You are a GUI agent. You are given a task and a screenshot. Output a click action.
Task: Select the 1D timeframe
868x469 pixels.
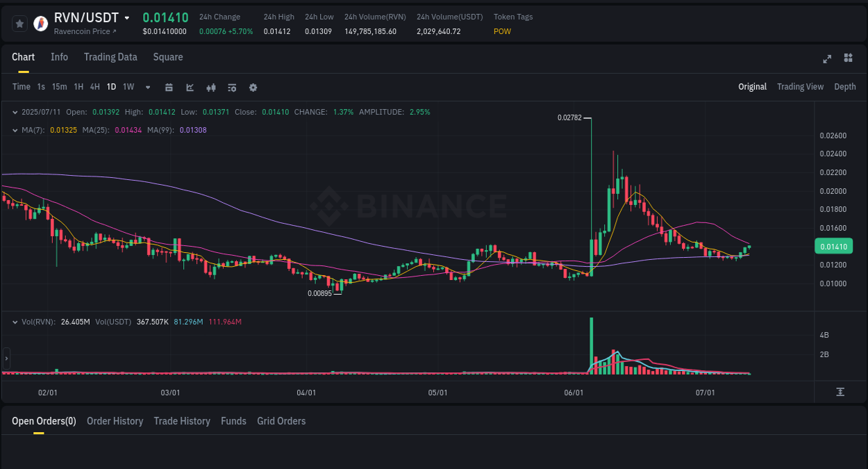coord(111,87)
